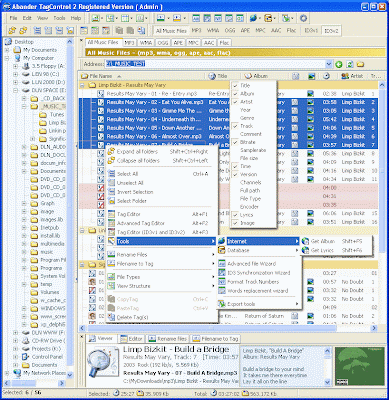Click into the Address input field

click(215, 64)
